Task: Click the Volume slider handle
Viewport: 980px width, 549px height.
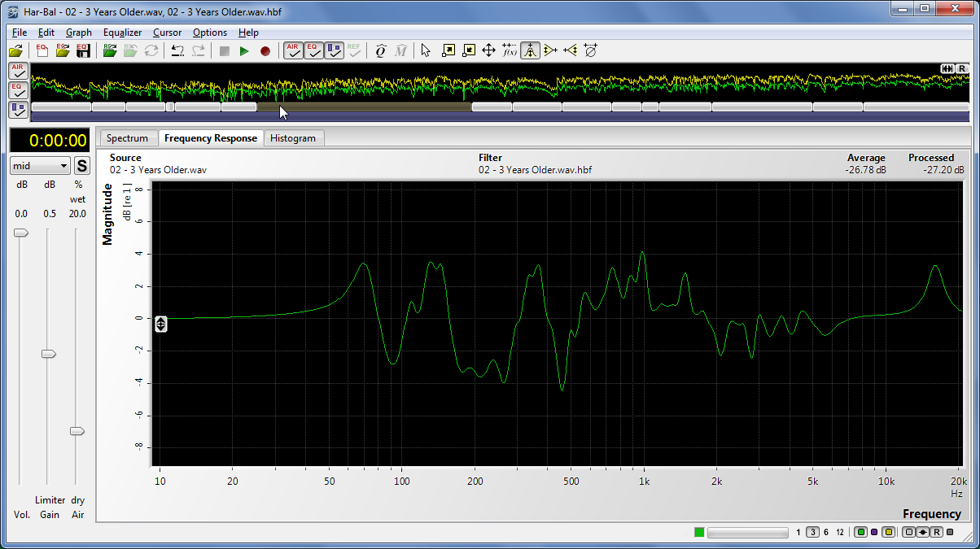Action: pos(21,233)
